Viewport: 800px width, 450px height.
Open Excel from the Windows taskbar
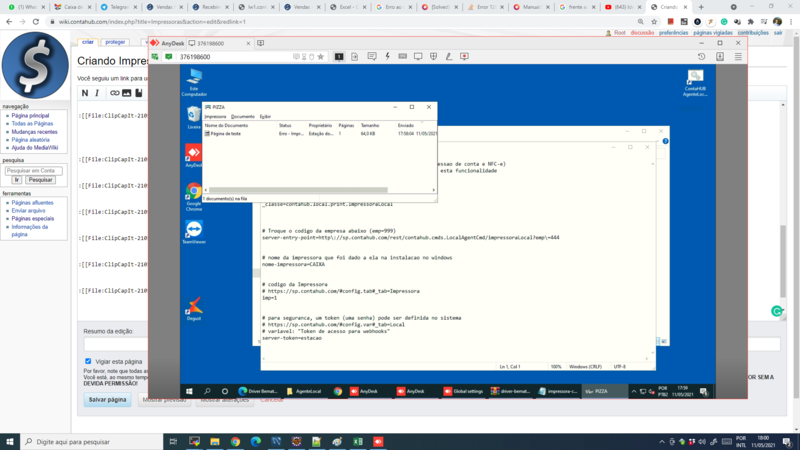pyautogui.click(x=358, y=441)
